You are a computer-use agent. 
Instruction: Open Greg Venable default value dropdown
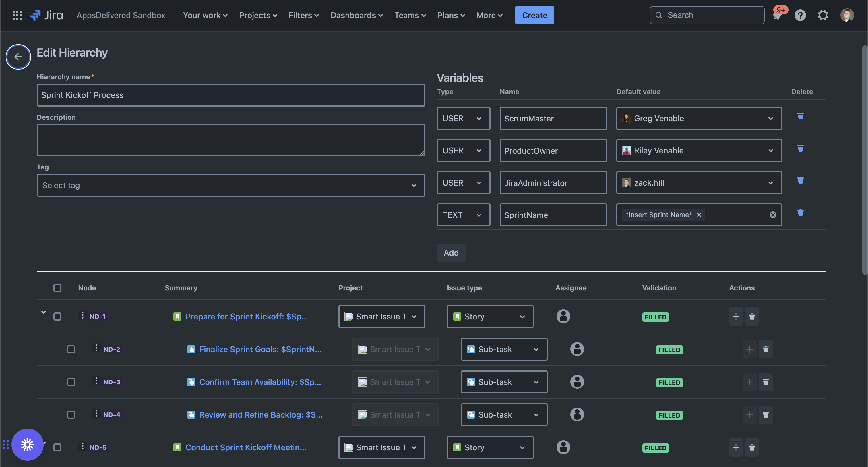pyautogui.click(x=699, y=118)
